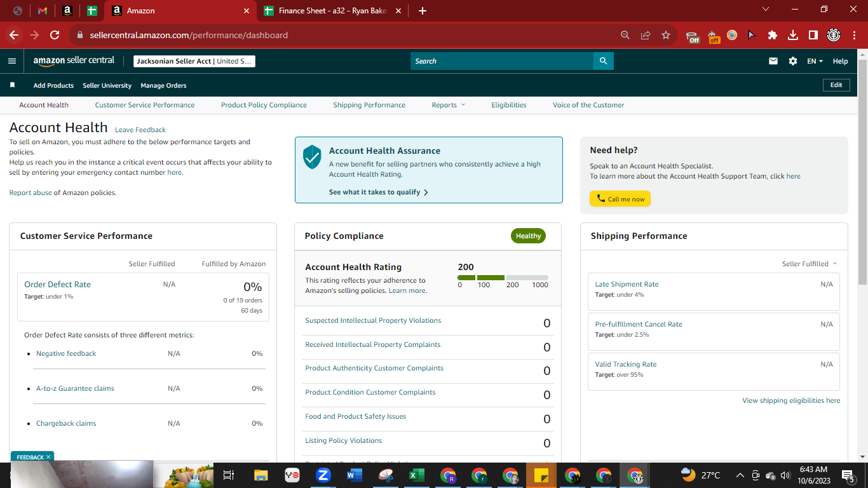The width and height of the screenshot is (868, 488).
Task: Click the bookmark flag icon
Action: [12, 85]
